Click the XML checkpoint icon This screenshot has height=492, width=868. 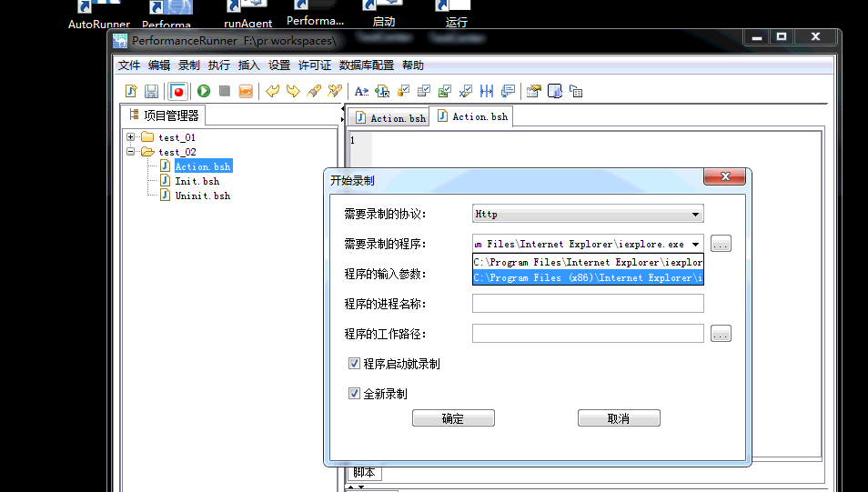pyautogui.click(x=466, y=91)
